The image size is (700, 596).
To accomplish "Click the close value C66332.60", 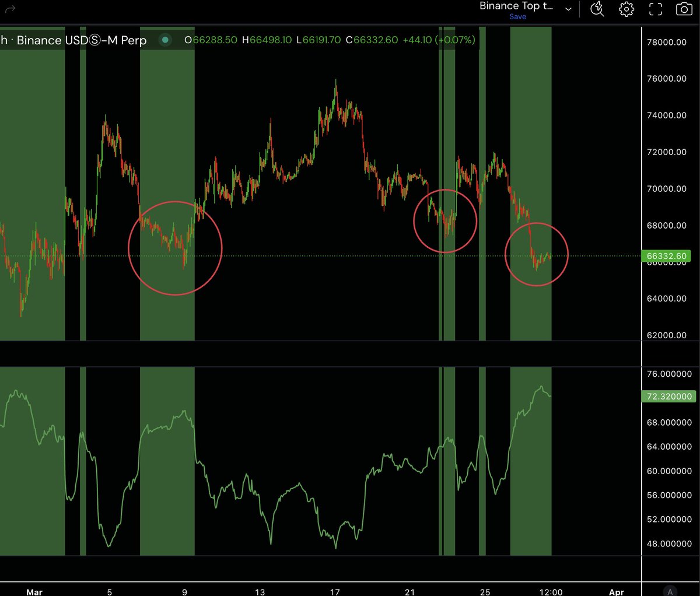I will [372, 40].
